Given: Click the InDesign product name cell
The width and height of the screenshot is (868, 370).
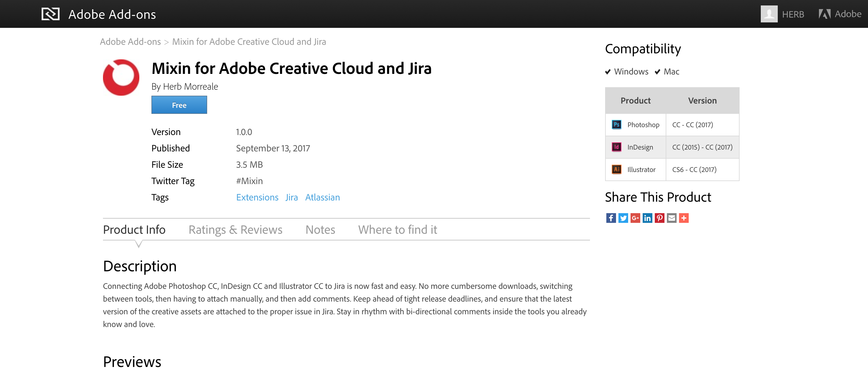Looking at the screenshot, I should (x=635, y=147).
